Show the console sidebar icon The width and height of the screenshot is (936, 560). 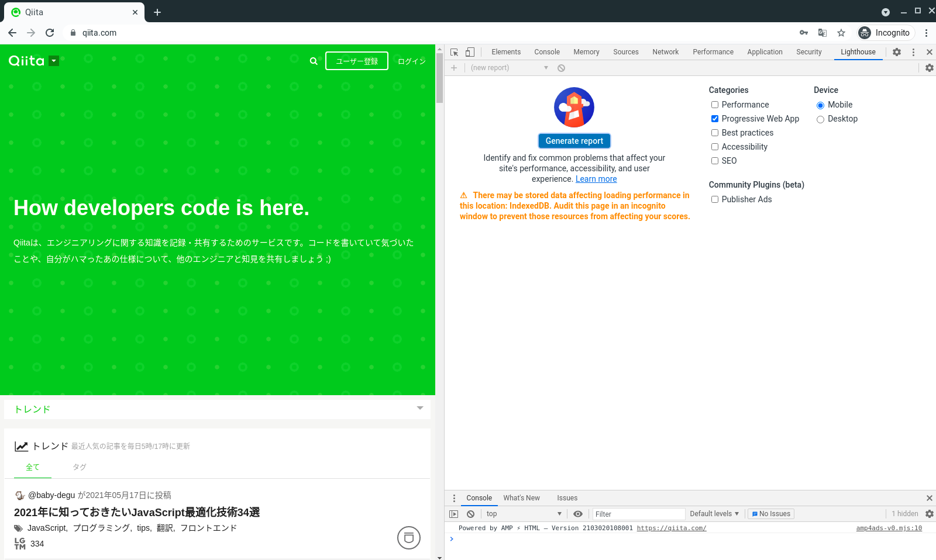[x=454, y=514]
